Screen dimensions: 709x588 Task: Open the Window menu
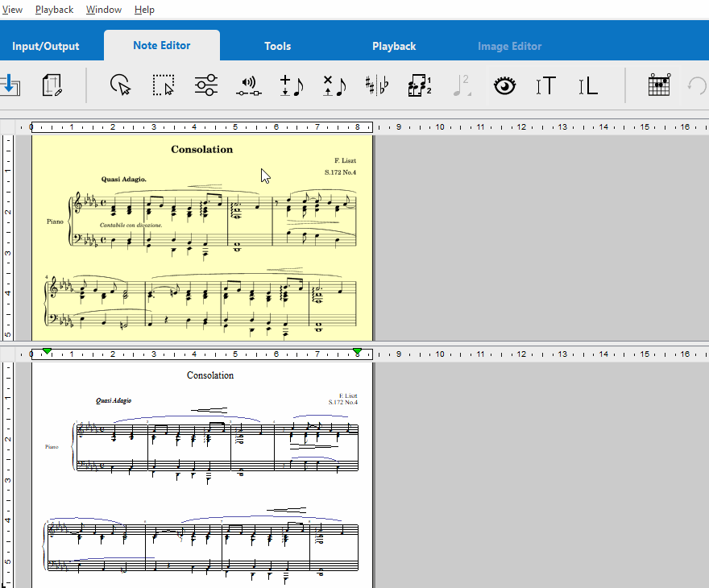104,10
